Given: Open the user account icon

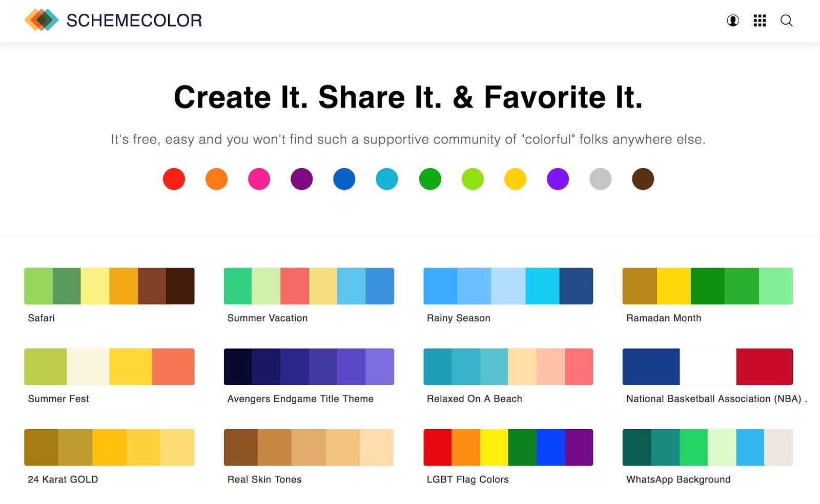Looking at the screenshot, I should 733,20.
